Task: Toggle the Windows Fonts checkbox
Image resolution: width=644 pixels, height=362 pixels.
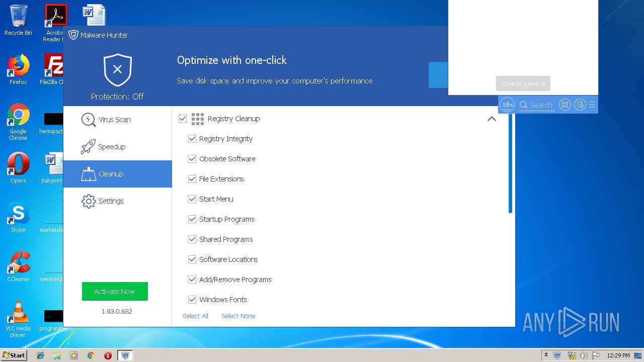Action: point(192,300)
